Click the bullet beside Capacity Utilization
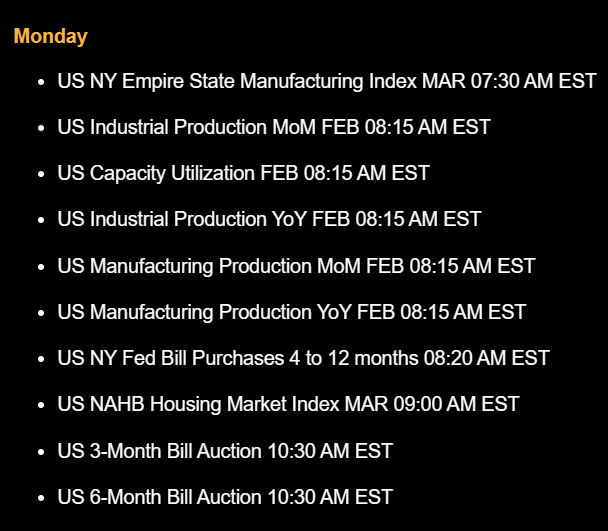 (40, 174)
